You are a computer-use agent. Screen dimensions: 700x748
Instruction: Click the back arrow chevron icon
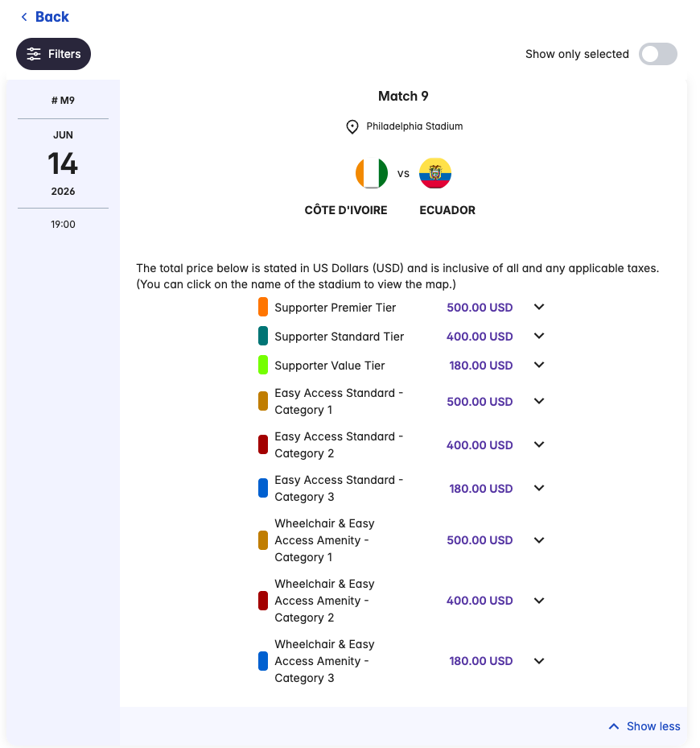(24, 17)
